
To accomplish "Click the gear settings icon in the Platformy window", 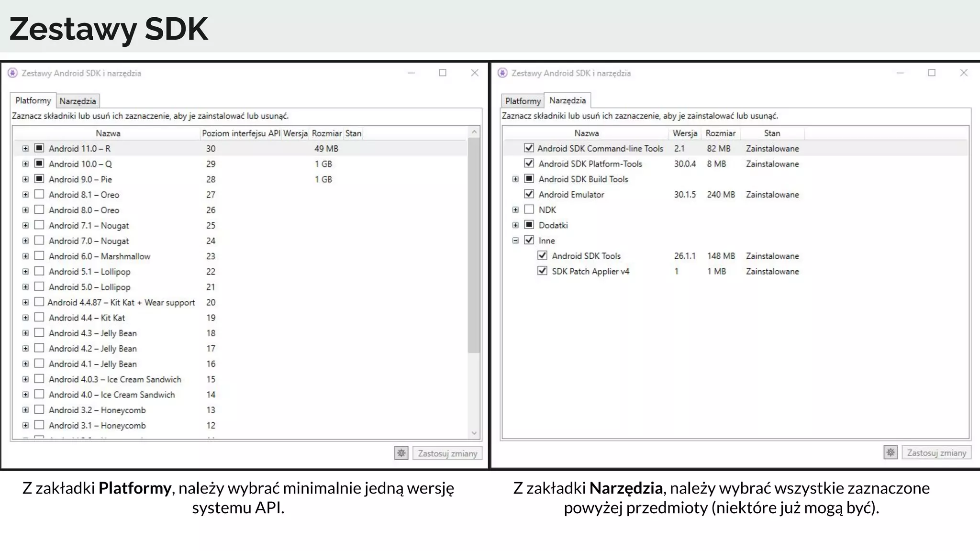I will [x=401, y=453].
